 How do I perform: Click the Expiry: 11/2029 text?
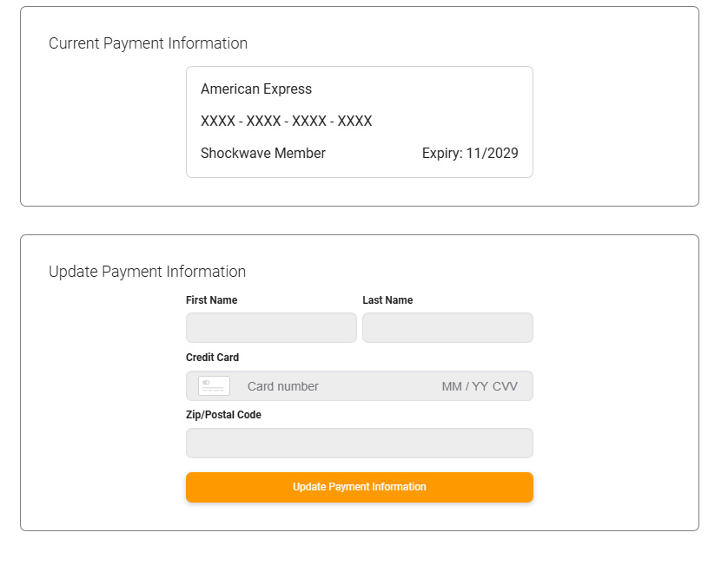(x=470, y=153)
